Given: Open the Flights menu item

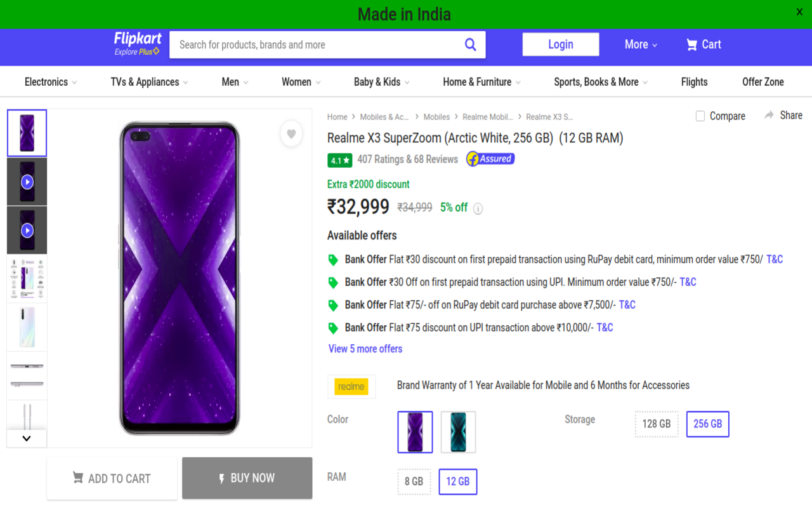Looking at the screenshot, I should [694, 82].
